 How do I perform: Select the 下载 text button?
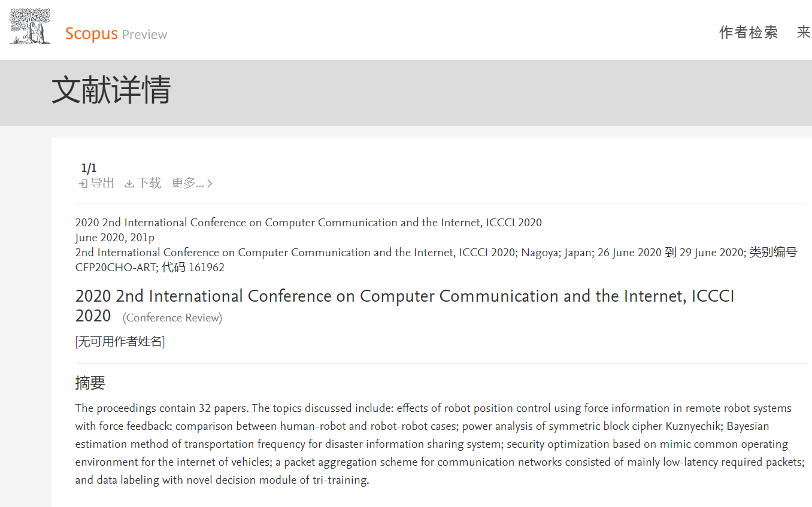[x=149, y=183]
